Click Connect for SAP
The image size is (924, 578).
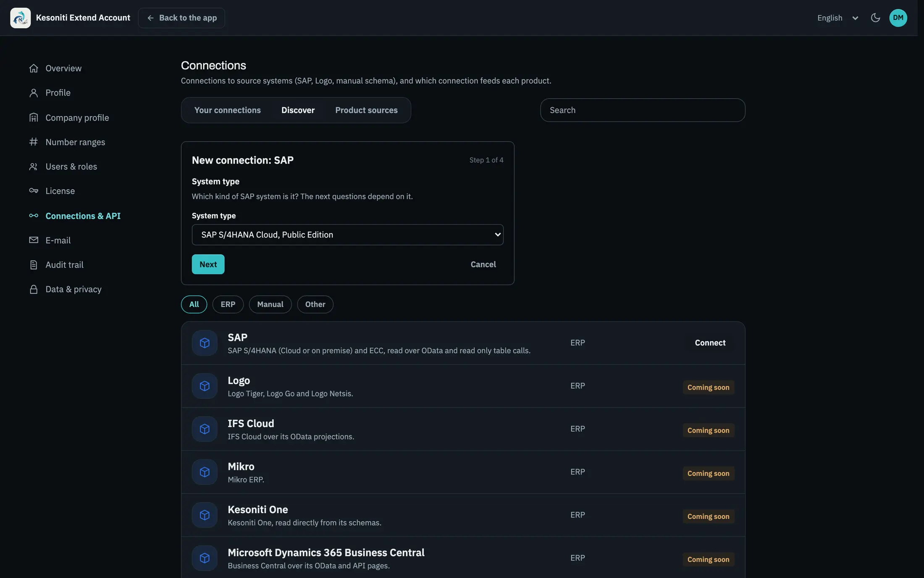coord(710,343)
